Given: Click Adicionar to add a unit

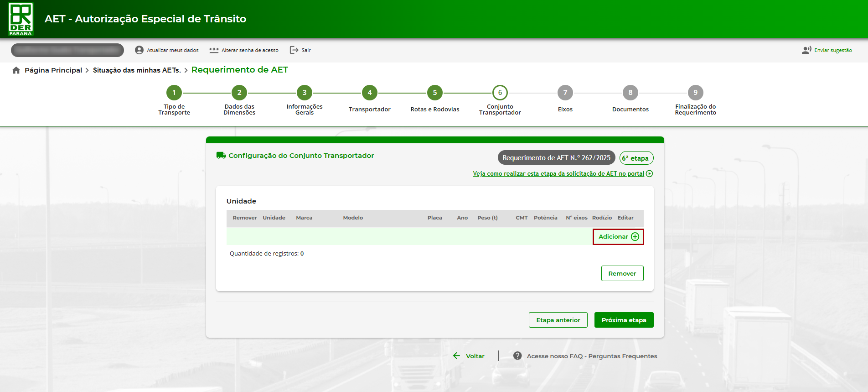Looking at the screenshot, I should point(618,237).
